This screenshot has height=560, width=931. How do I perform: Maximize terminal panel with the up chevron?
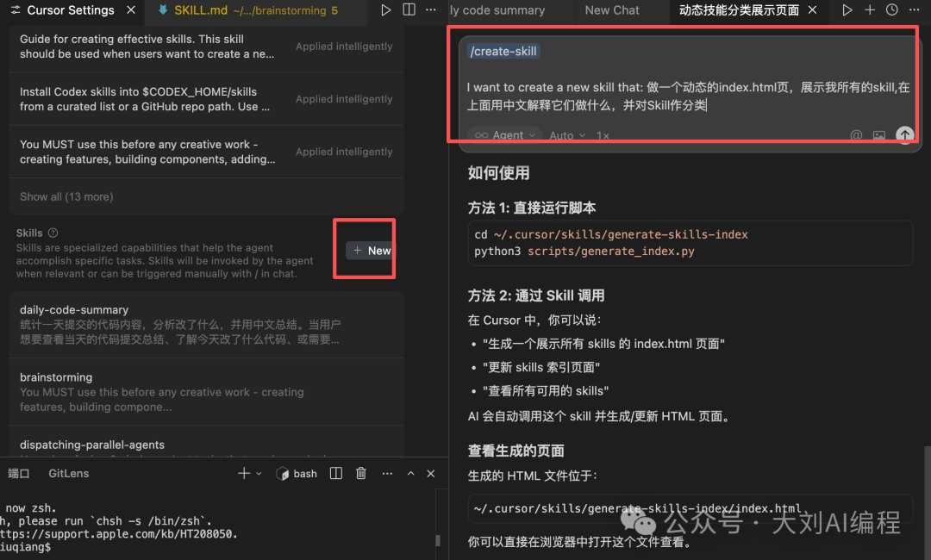(410, 473)
